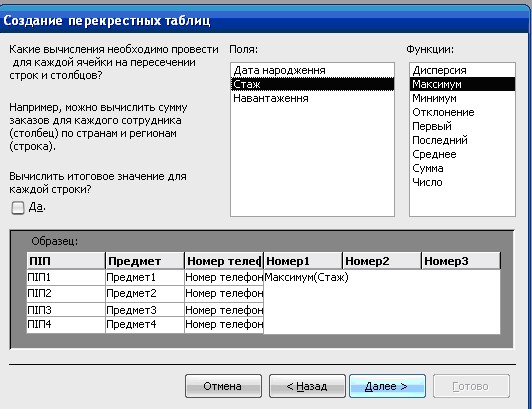This screenshot has height=409, width=532.
Task: Choose the Число function
Action: pos(462,182)
